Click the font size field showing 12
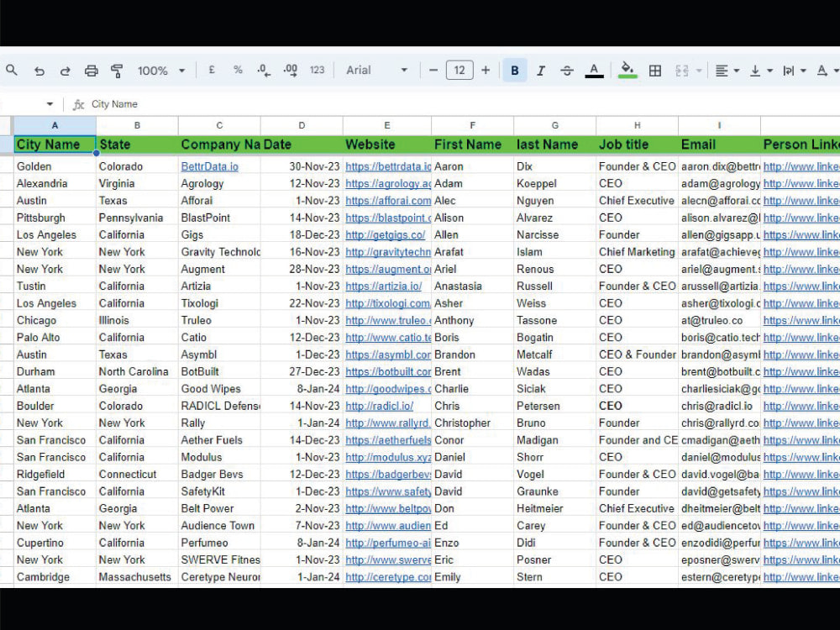The height and width of the screenshot is (630, 840). (x=459, y=71)
